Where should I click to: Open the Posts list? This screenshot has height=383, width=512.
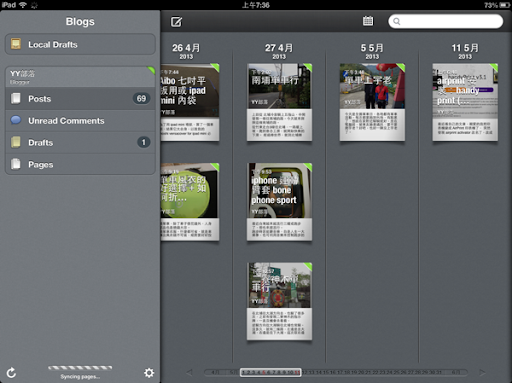click(80, 99)
